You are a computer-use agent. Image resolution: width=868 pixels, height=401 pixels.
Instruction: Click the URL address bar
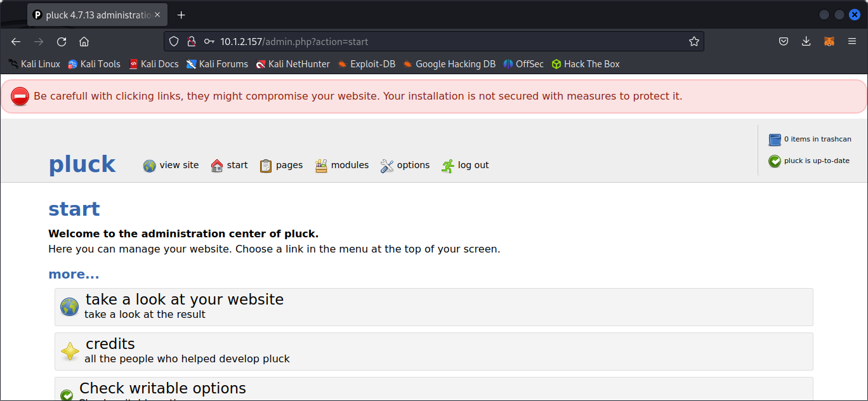[x=444, y=42]
